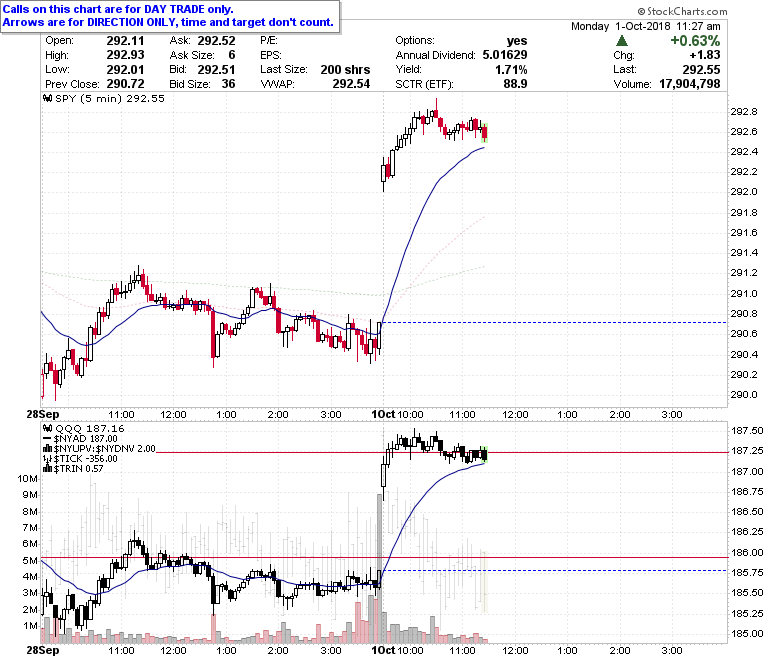This screenshot has height=659, width=780.
Task: Click the StockCharts.com copyright label
Action: (682, 11)
